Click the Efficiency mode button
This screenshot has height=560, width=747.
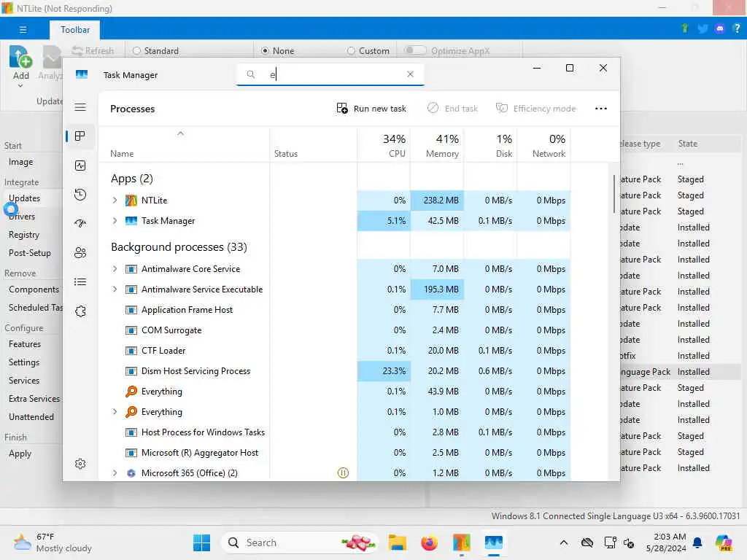[536, 109]
